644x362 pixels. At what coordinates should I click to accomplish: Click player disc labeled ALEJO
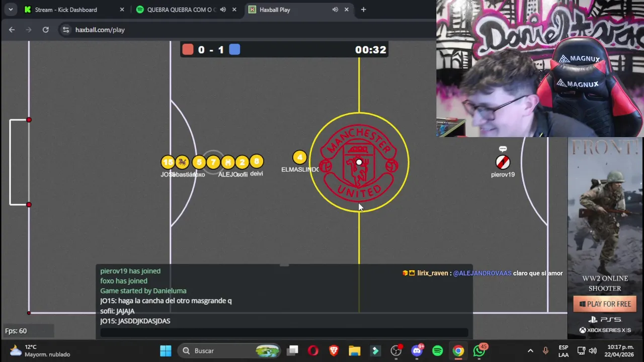pyautogui.click(x=228, y=162)
